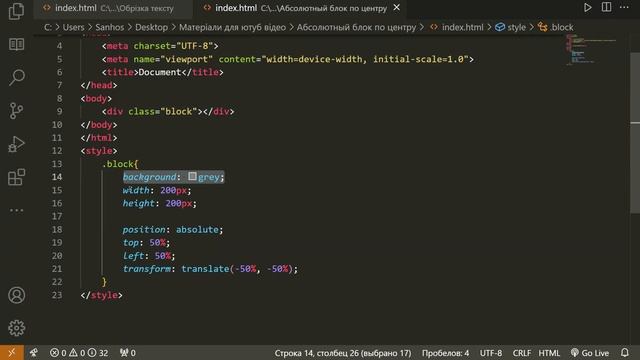This screenshot has height=360, width=640.
Task: Click the div class="block" line
Action: (168, 111)
